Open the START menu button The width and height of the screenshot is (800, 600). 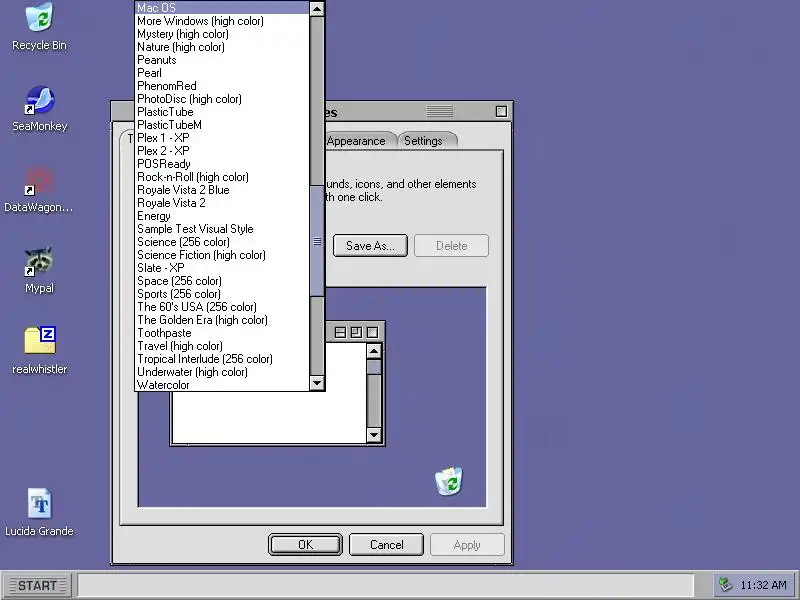pos(38,585)
